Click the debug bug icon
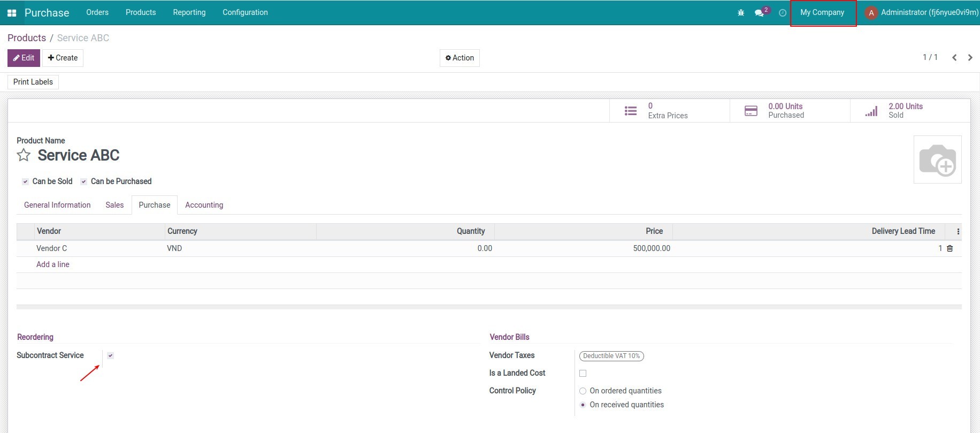 741,12
